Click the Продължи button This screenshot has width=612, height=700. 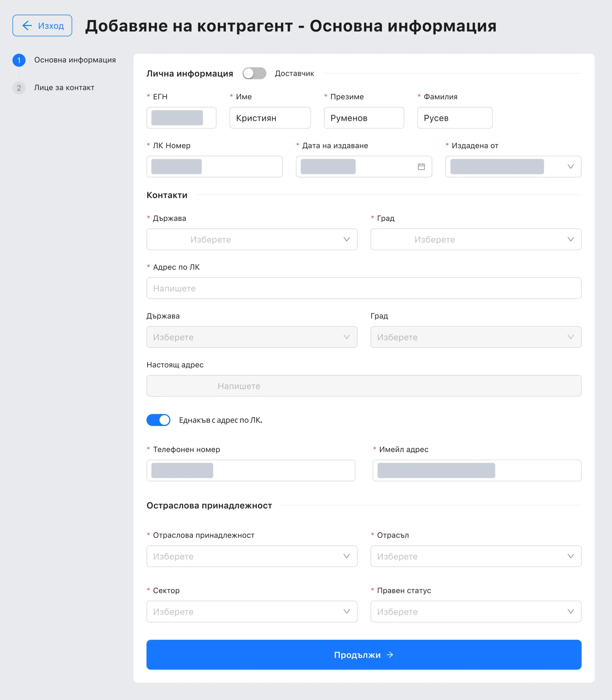point(364,655)
